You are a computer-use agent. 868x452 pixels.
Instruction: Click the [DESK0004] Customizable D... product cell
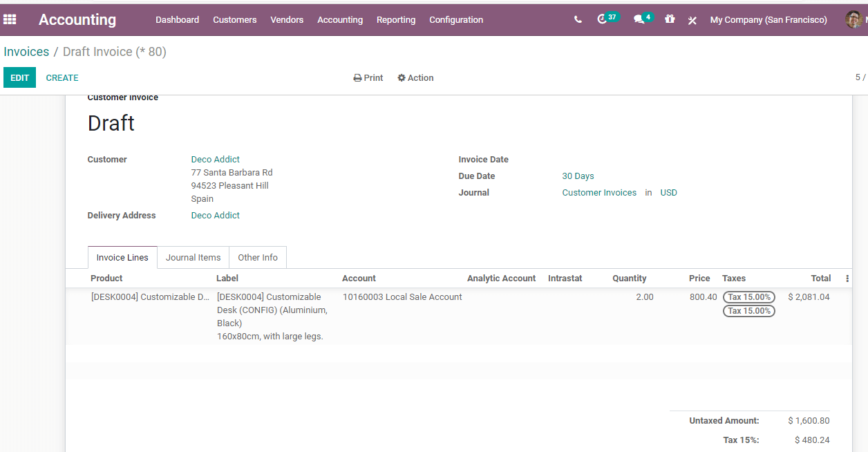pyautogui.click(x=150, y=297)
